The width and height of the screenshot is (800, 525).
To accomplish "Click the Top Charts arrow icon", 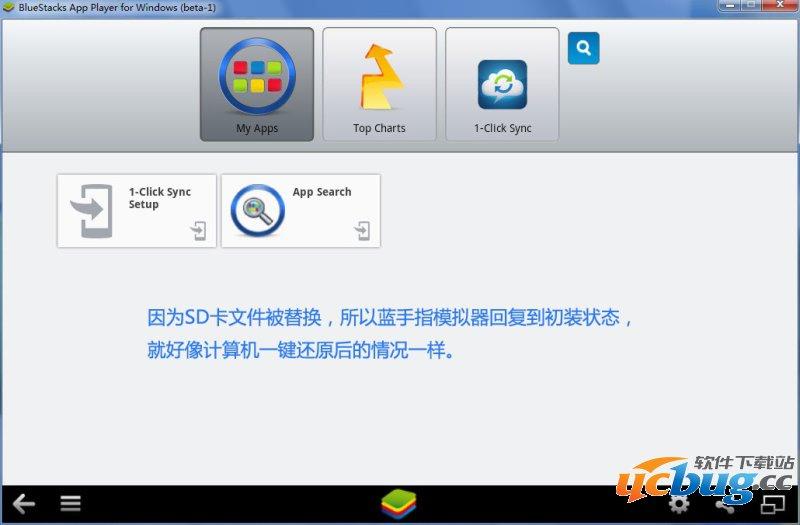I will [x=382, y=77].
